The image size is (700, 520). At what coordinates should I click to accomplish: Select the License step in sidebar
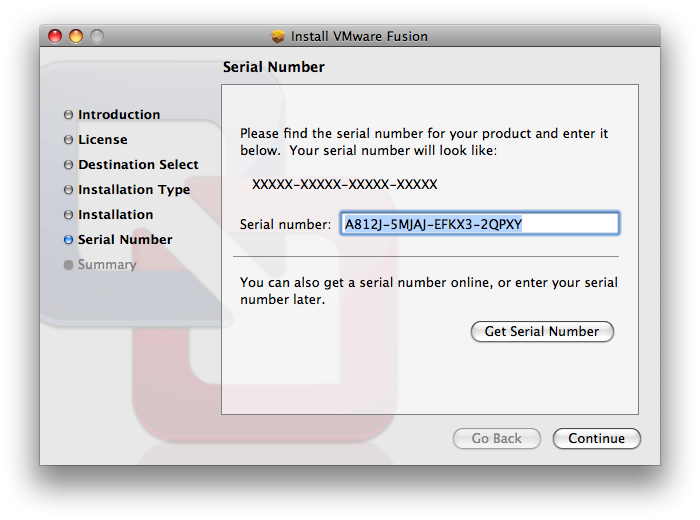click(x=96, y=140)
